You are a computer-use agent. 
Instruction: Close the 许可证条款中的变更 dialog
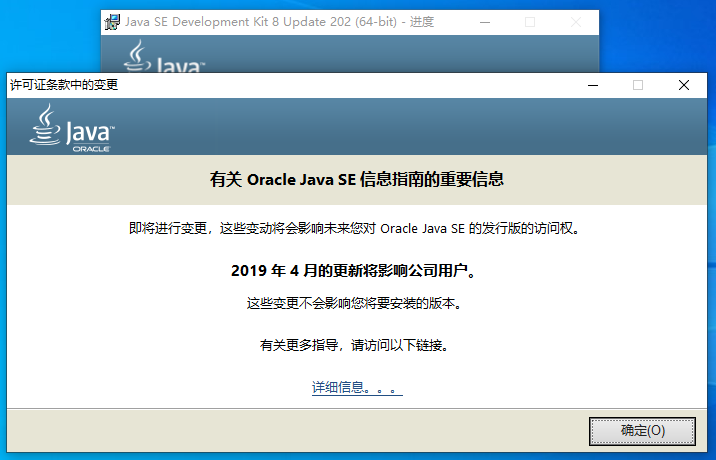pos(684,85)
